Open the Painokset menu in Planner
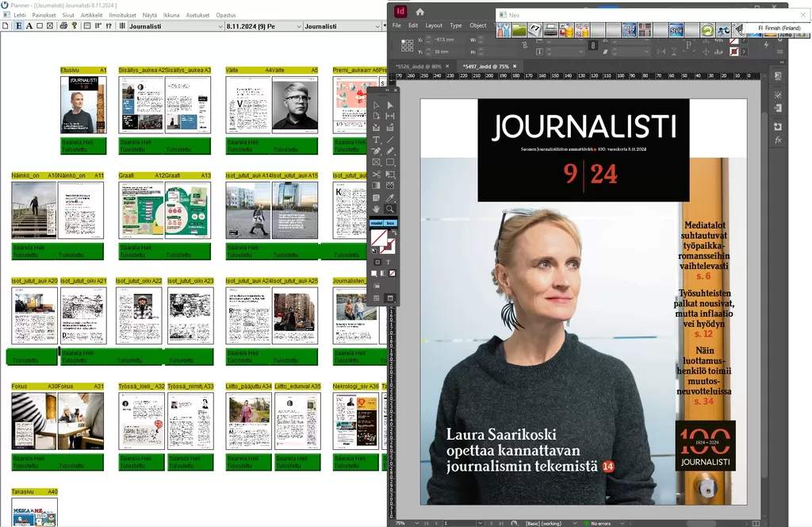The height and width of the screenshot is (527, 812). tap(44, 15)
